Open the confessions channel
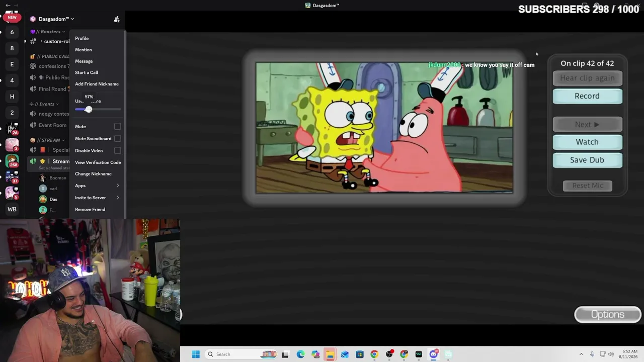 [49, 66]
